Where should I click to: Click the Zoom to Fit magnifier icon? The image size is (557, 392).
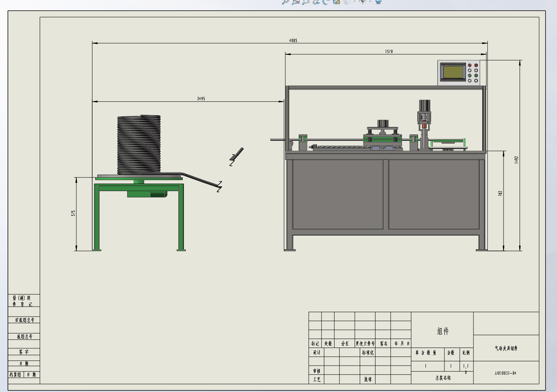click(x=285, y=2)
